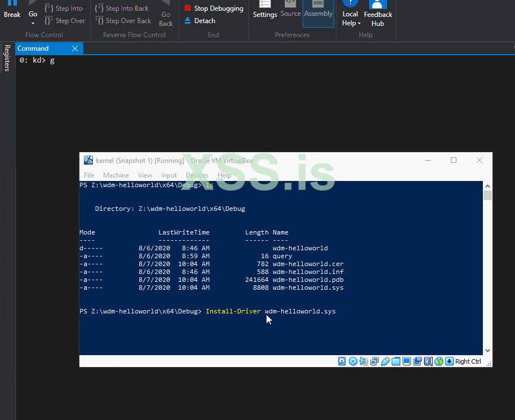Click the optical disk status icon

coord(353,361)
